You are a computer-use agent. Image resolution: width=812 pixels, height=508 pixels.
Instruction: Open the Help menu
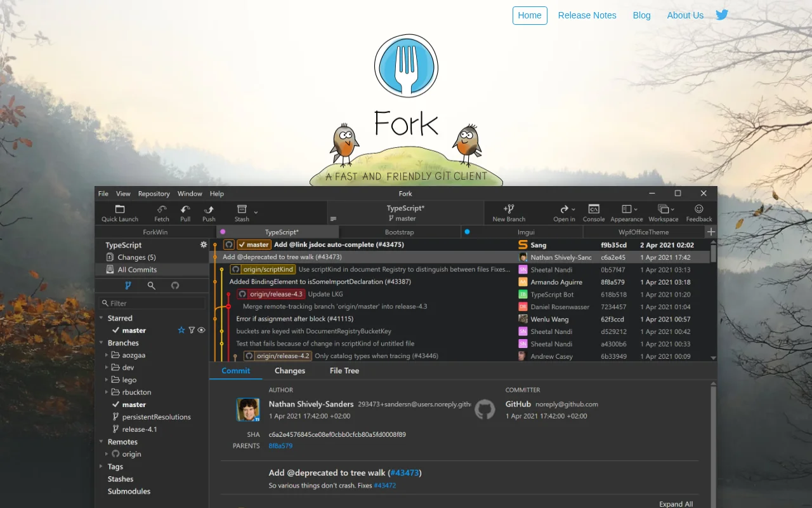coord(217,194)
